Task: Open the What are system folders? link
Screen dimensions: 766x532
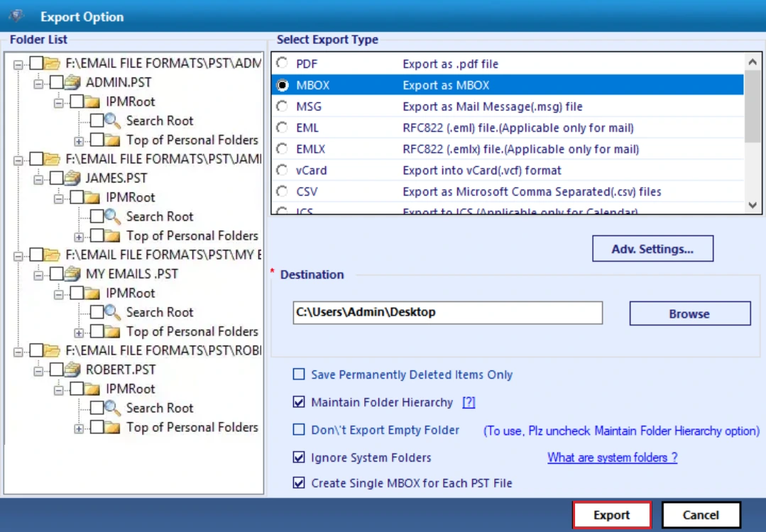Action: coord(612,458)
